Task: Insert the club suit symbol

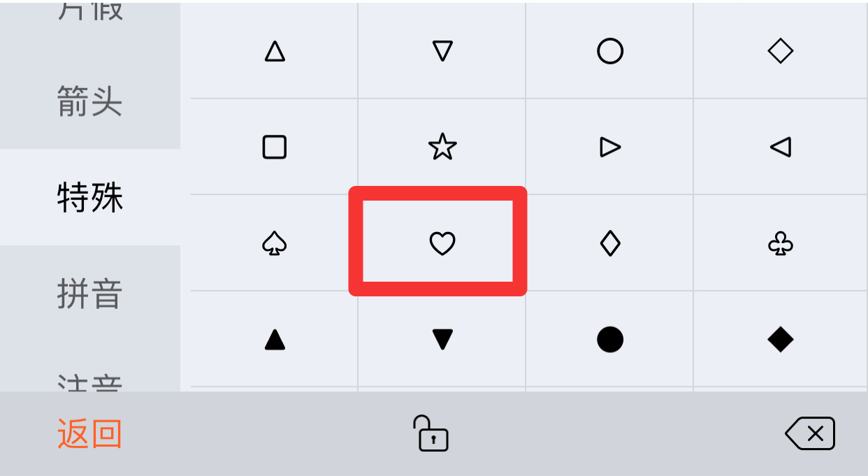Action: [x=780, y=243]
